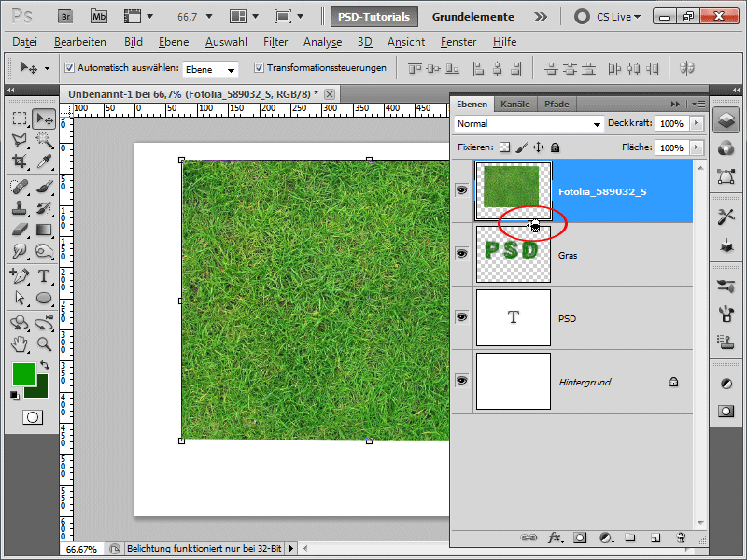This screenshot has width=747, height=560.
Task: Toggle Quick Mask mode
Action: click(x=33, y=417)
